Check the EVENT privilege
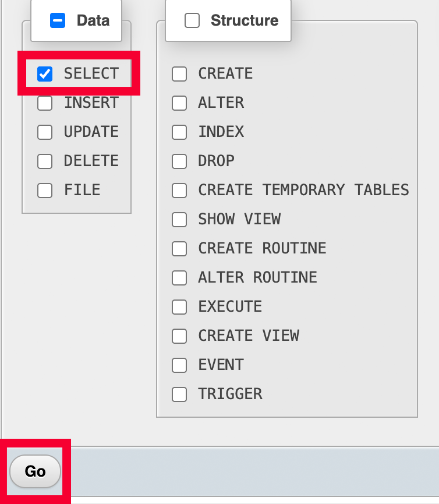This screenshot has width=439, height=504. click(179, 365)
